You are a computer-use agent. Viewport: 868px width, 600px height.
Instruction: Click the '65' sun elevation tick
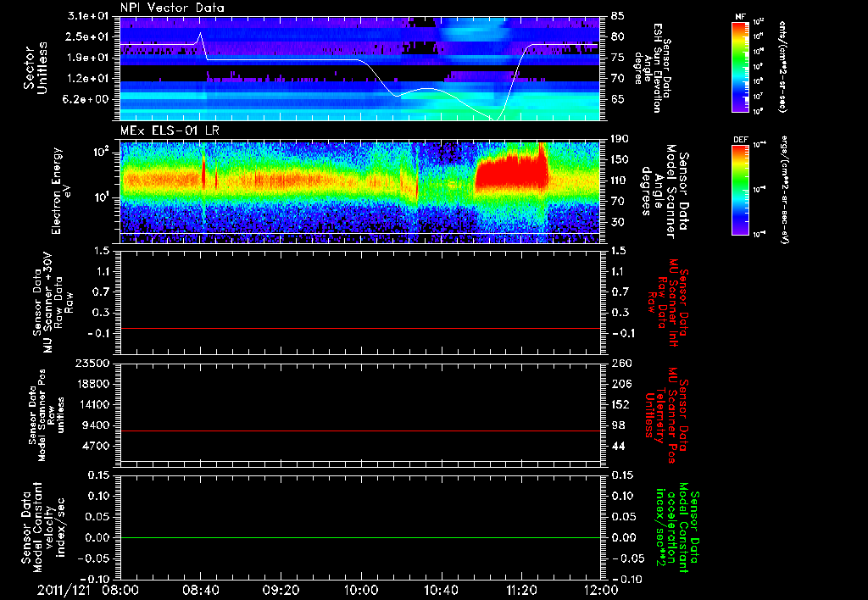click(x=618, y=99)
